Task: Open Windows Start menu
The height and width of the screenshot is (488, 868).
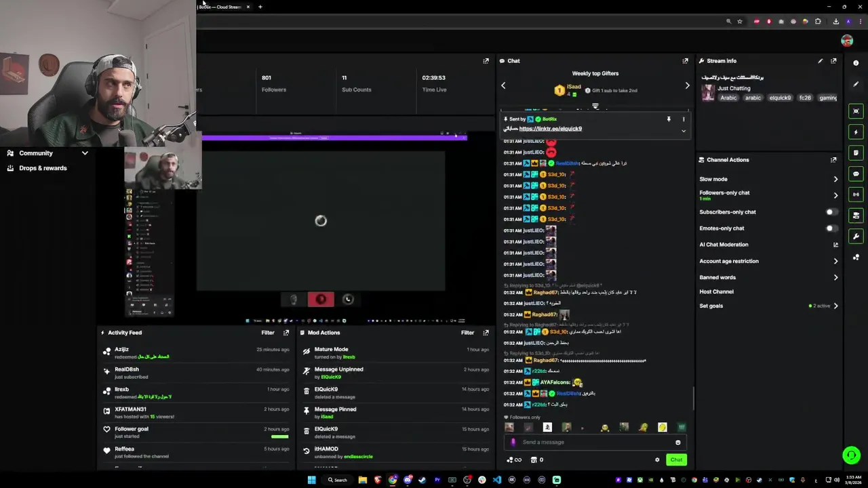Action: tap(311, 480)
